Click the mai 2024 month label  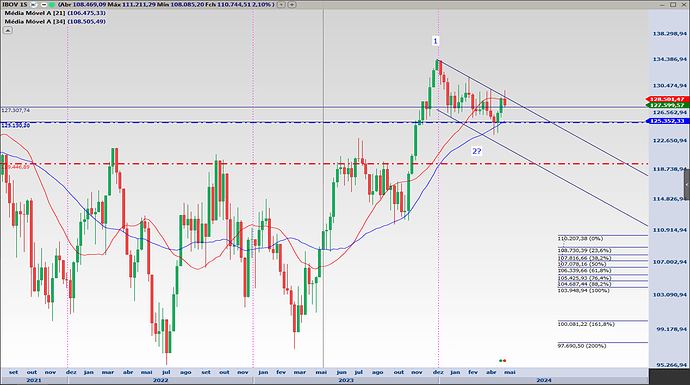click(510, 372)
